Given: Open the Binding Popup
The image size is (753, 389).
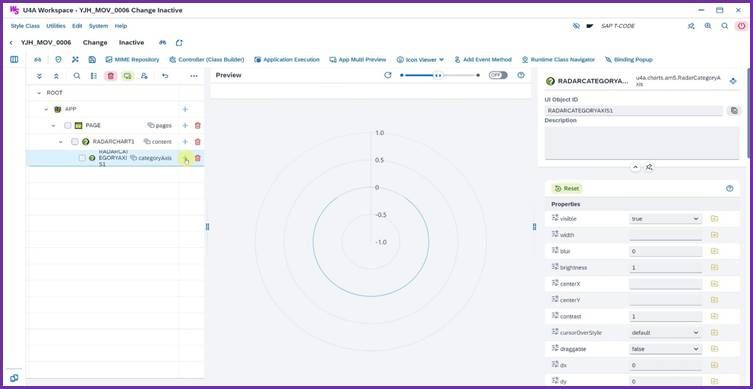Looking at the screenshot, I should coord(629,60).
